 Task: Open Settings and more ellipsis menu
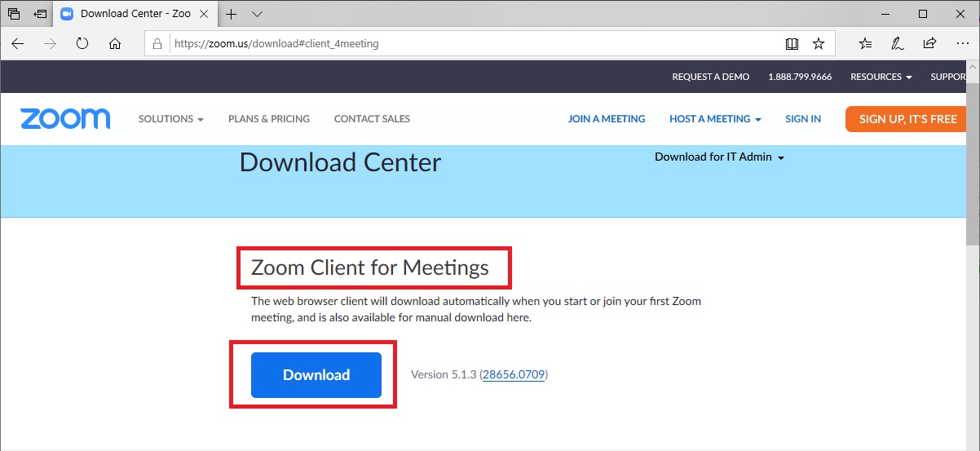click(961, 44)
